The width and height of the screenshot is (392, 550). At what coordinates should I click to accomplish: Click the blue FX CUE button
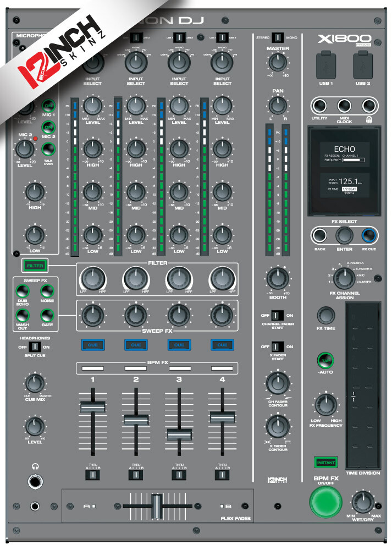(x=369, y=235)
